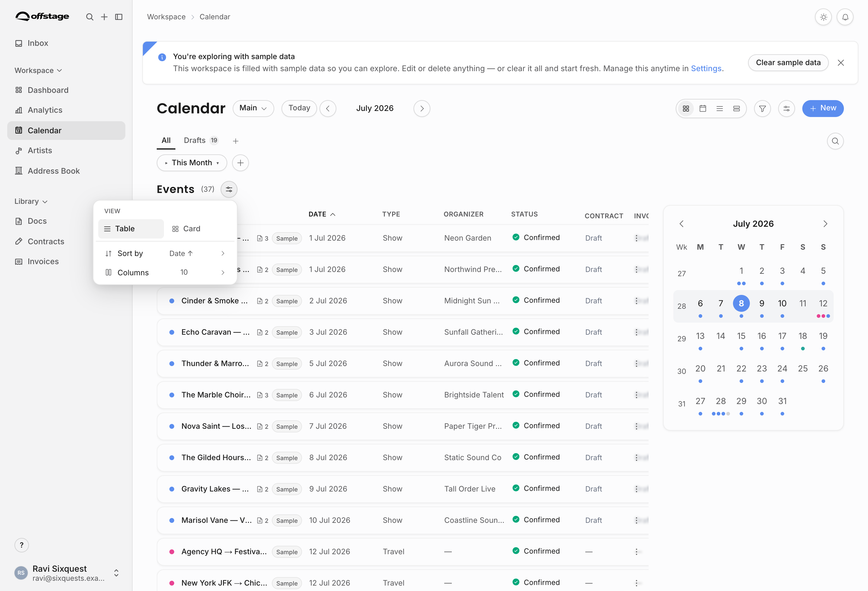The height and width of the screenshot is (591, 868).
Task: Open Artists in sidebar
Action: click(x=66, y=150)
